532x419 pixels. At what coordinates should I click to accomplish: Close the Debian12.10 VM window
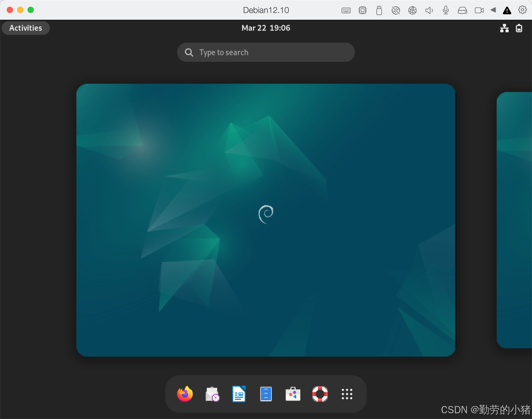point(10,10)
